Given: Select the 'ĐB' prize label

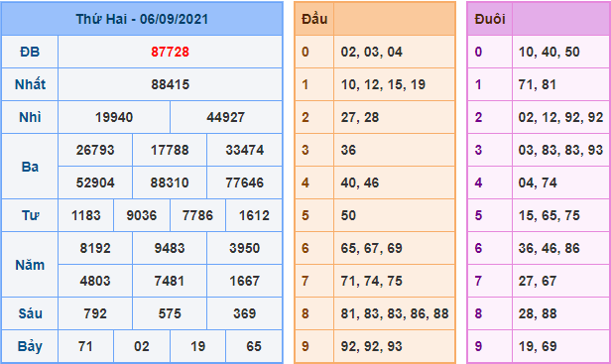Looking at the screenshot, I should pos(30,52).
